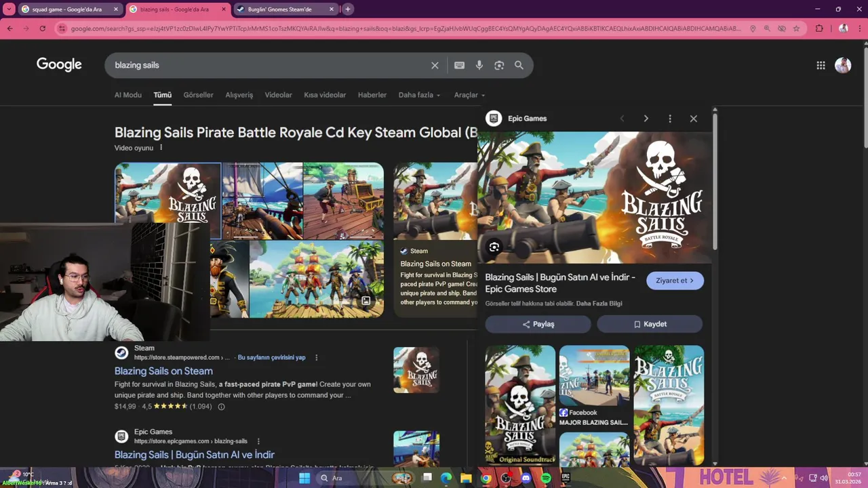868x488 pixels.
Task: Switch to the 'Kısa videolar' tab
Action: [x=325, y=95]
